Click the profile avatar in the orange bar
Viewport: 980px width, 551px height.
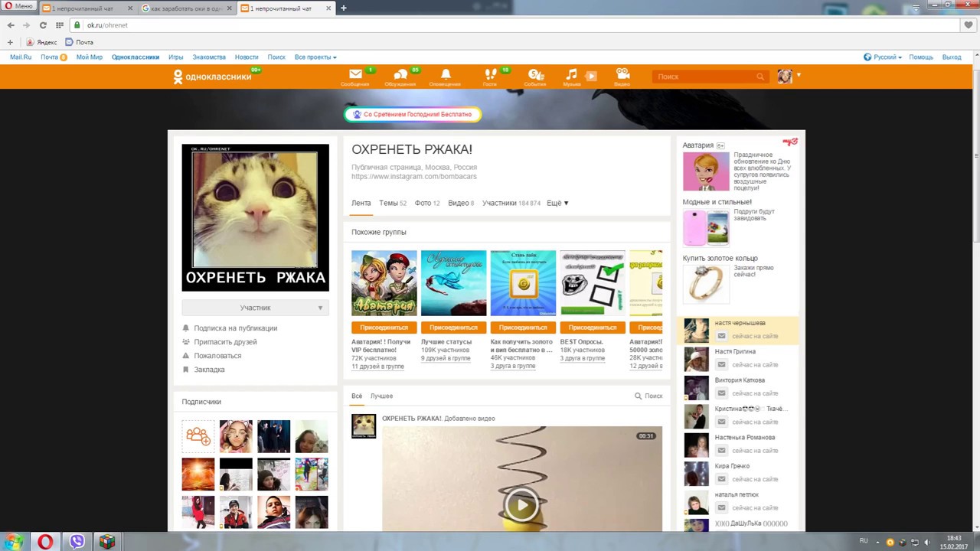(785, 76)
